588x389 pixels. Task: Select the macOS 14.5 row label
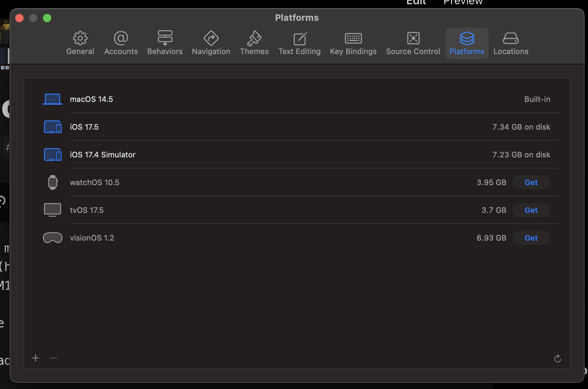[x=91, y=99]
